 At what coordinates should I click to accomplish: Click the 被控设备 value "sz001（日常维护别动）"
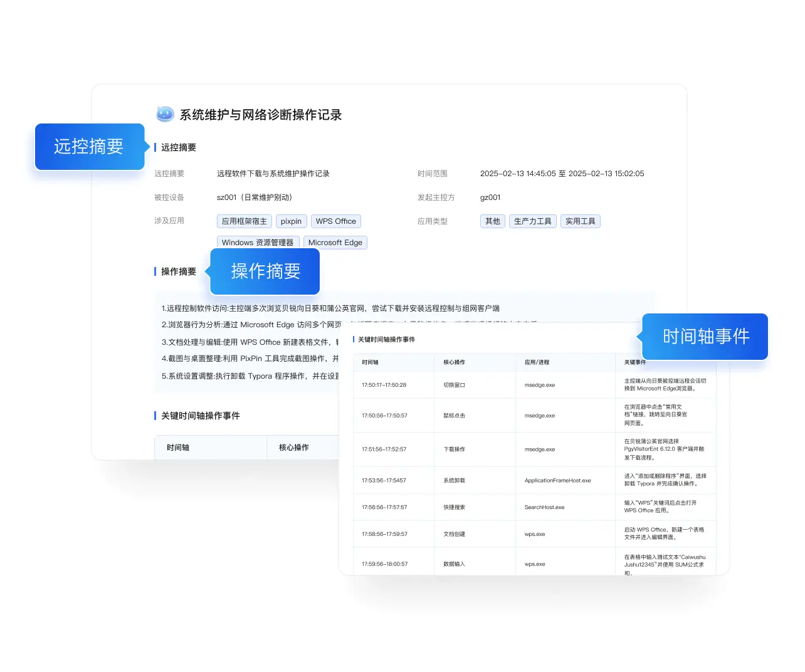pos(255,197)
